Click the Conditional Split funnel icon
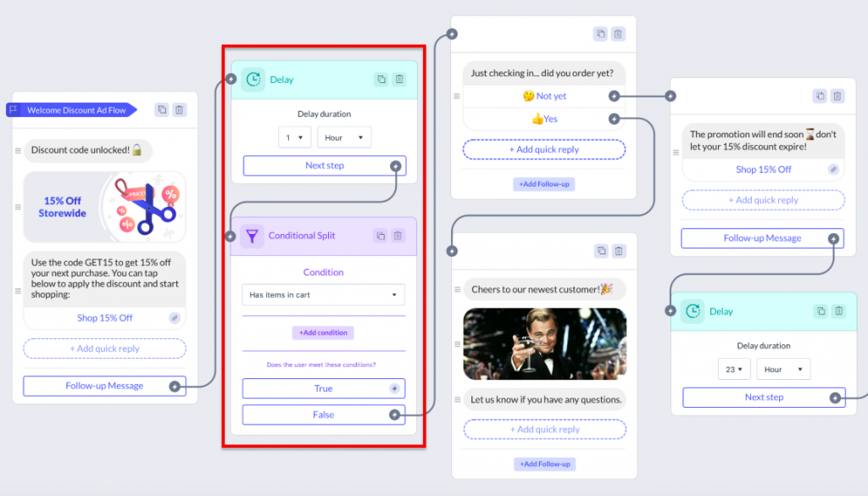Screen dimensions: 868x496 point(252,237)
